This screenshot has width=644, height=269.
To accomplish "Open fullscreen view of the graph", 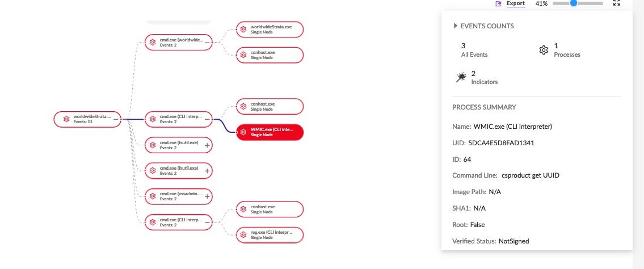I will click(x=617, y=3).
